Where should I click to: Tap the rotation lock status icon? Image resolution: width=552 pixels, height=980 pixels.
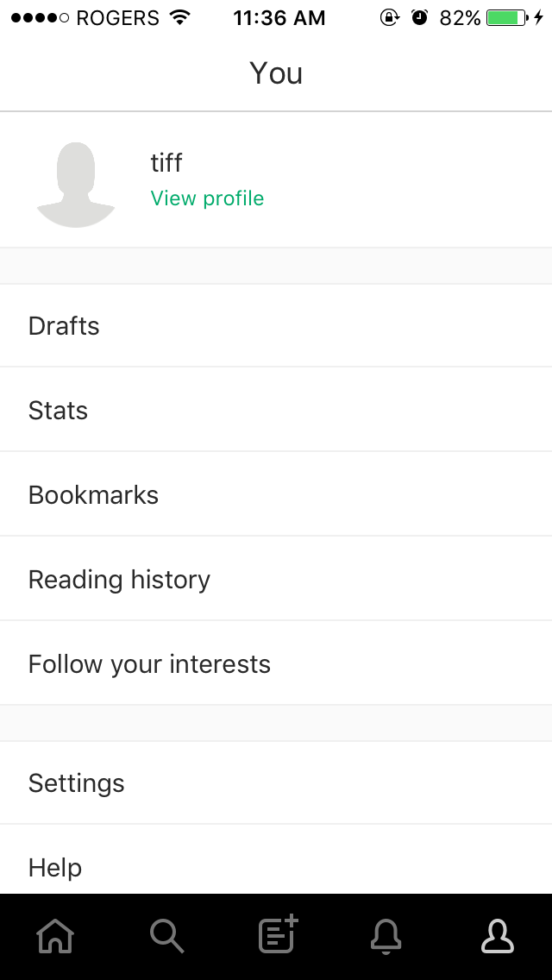click(x=390, y=17)
